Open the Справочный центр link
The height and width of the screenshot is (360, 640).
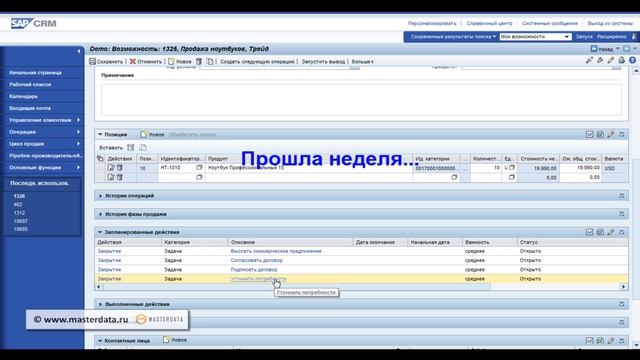click(489, 24)
